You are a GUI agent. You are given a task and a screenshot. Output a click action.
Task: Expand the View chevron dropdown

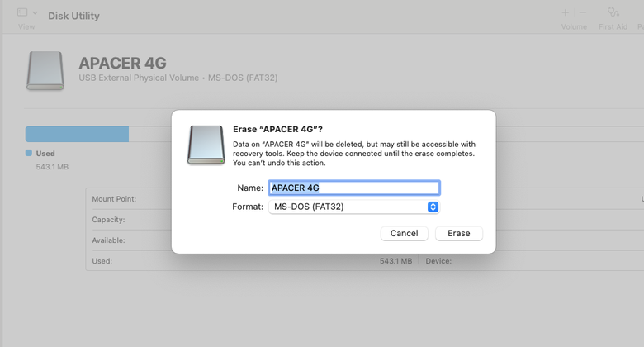coord(35,12)
